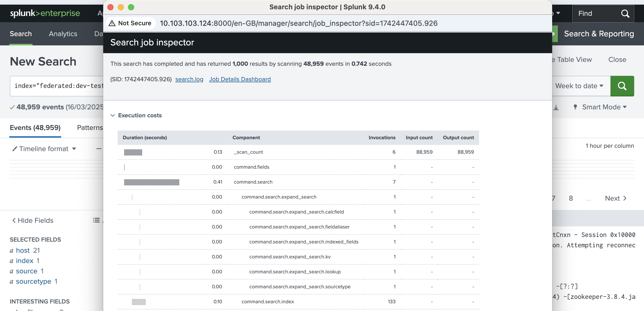
Task: Click command.search.expand_search.fieldaliaser row
Action: pos(298,227)
